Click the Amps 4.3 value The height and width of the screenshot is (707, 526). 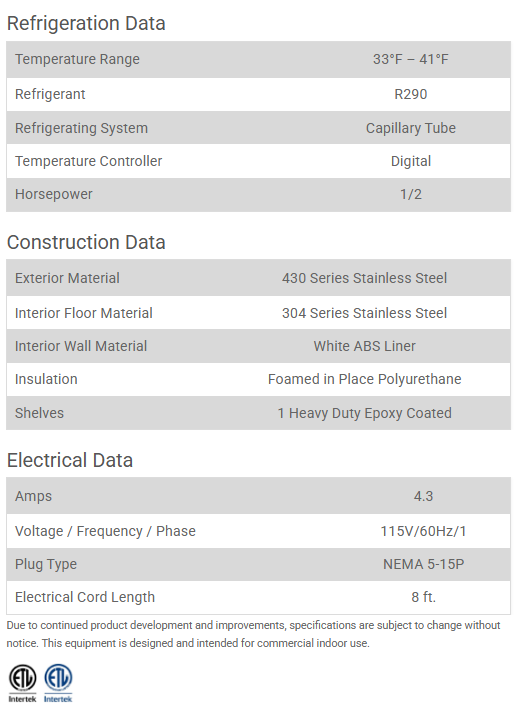[423, 496]
